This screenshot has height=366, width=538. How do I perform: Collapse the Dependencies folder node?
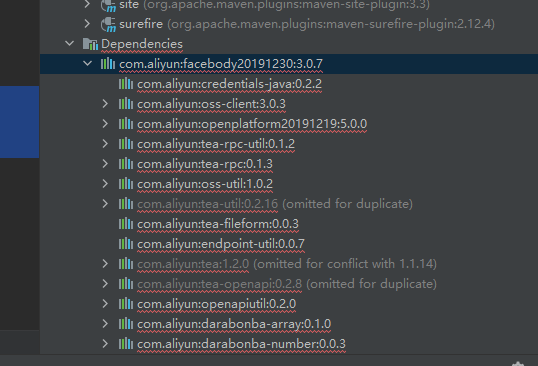[x=70, y=44]
